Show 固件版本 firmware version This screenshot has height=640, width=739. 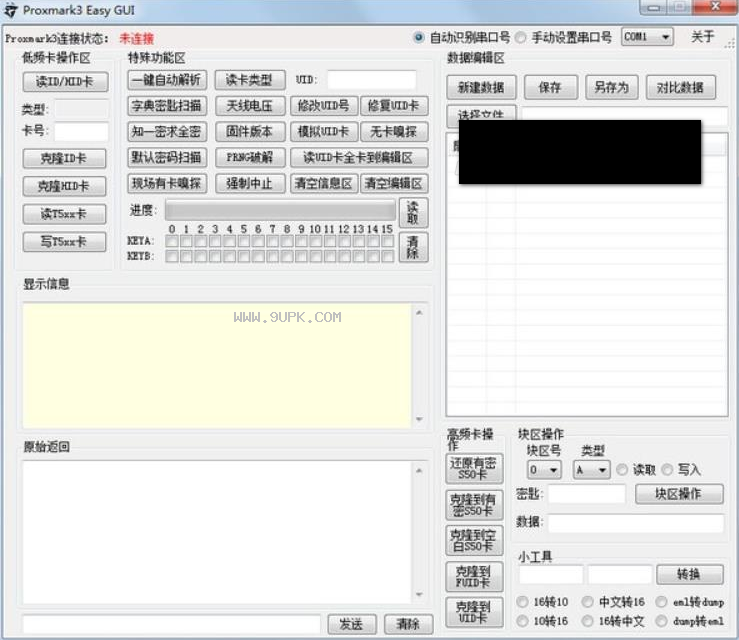click(250, 131)
